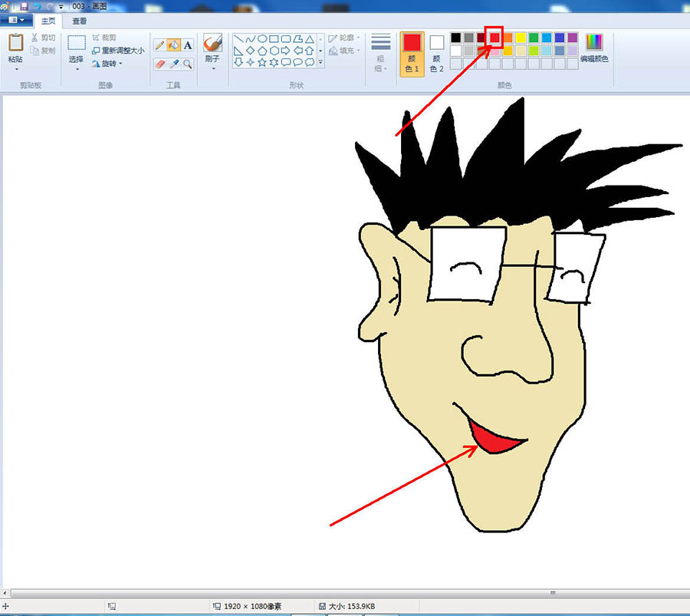
Task: Choose the Rectangle shape
Action: 274,39
